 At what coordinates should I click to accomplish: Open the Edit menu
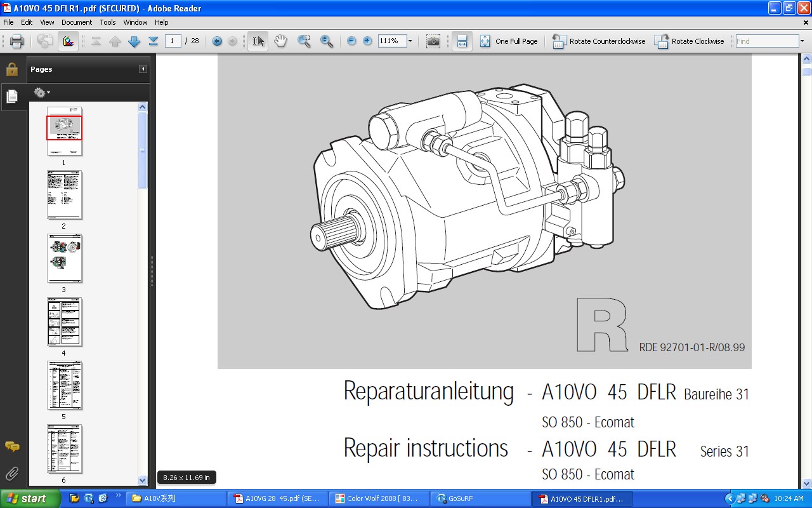[27, 22]
